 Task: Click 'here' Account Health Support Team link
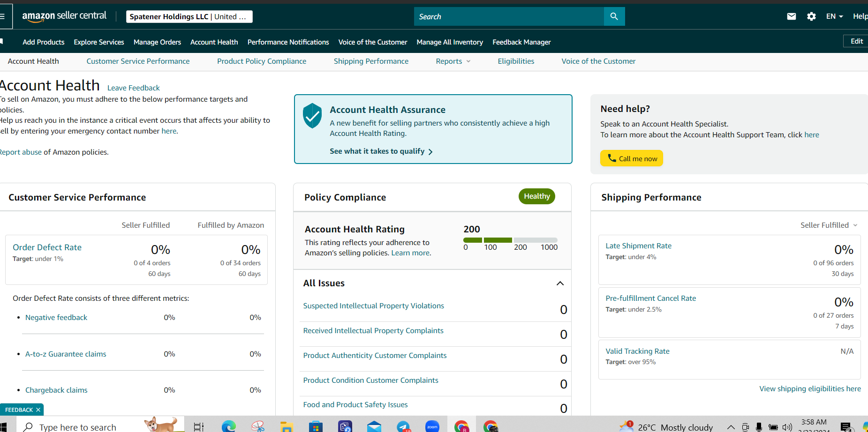812,135
